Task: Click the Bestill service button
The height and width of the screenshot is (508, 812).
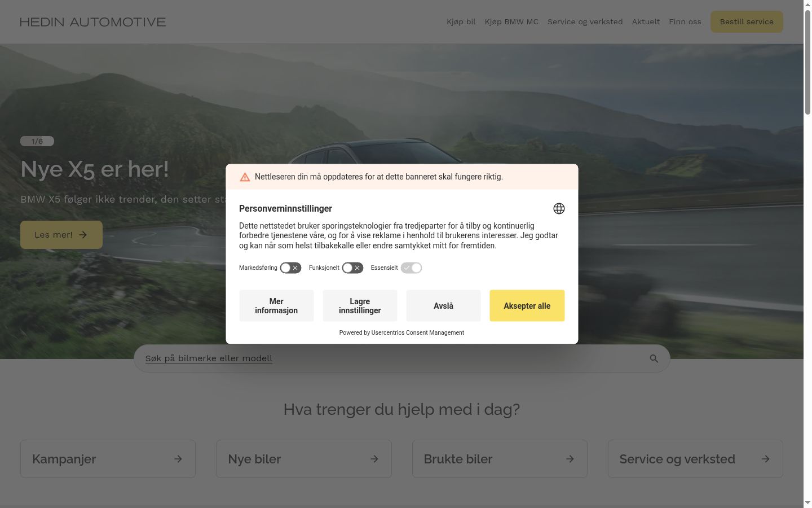Action: click(x=747, y=22)
